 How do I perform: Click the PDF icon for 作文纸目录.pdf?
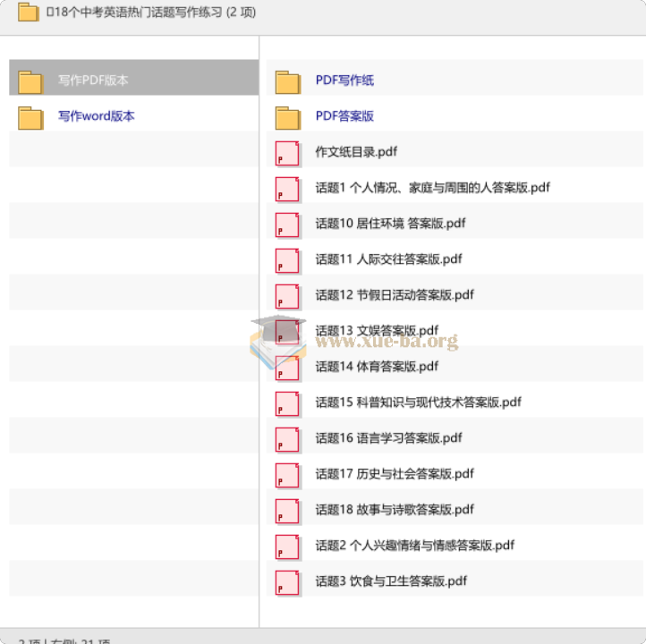(287, 153)
